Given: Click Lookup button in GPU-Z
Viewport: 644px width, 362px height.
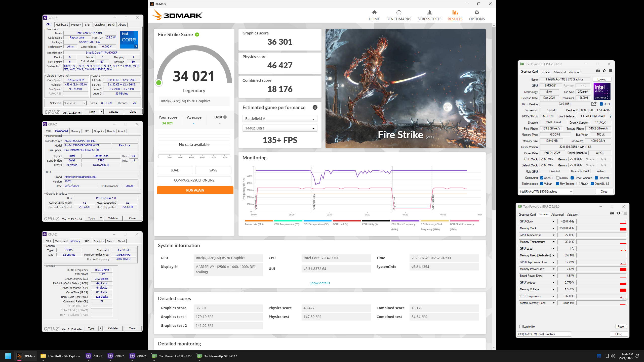Looking at the screenshot, I should coord(602,79).
